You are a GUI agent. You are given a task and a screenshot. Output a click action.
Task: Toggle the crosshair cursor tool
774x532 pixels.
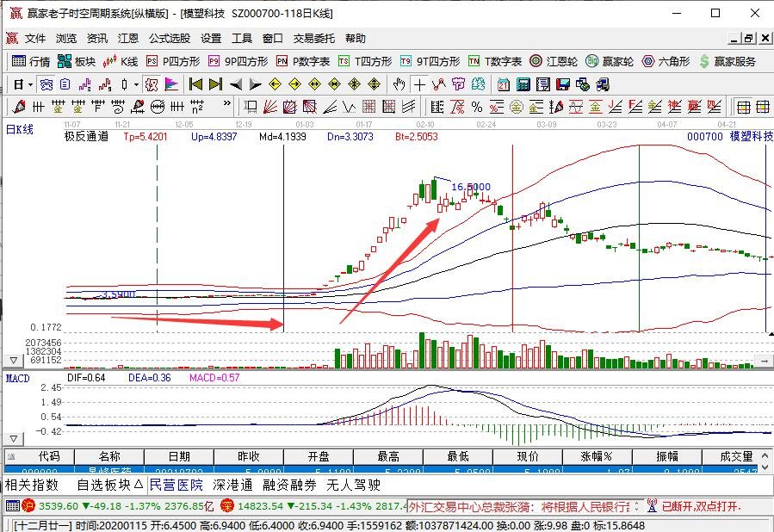(x=419, y=85)
